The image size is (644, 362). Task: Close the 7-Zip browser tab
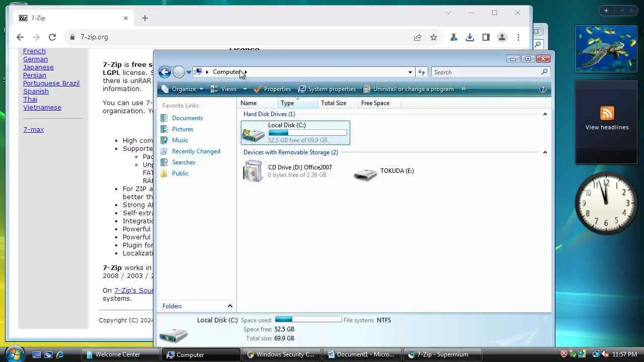[125, 18]
